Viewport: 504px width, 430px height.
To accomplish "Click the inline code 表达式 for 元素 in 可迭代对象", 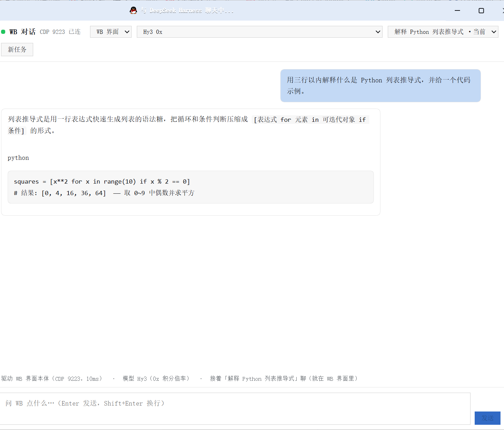I will [310, 120].
